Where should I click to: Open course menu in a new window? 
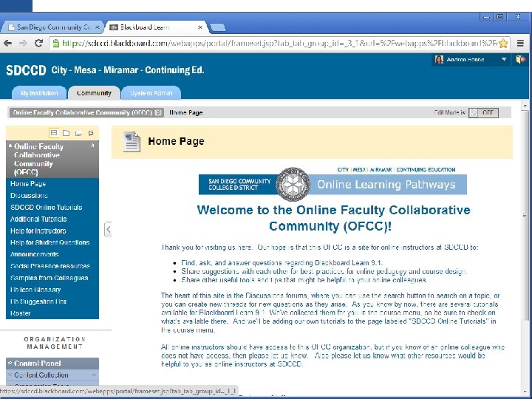[79, 133]
